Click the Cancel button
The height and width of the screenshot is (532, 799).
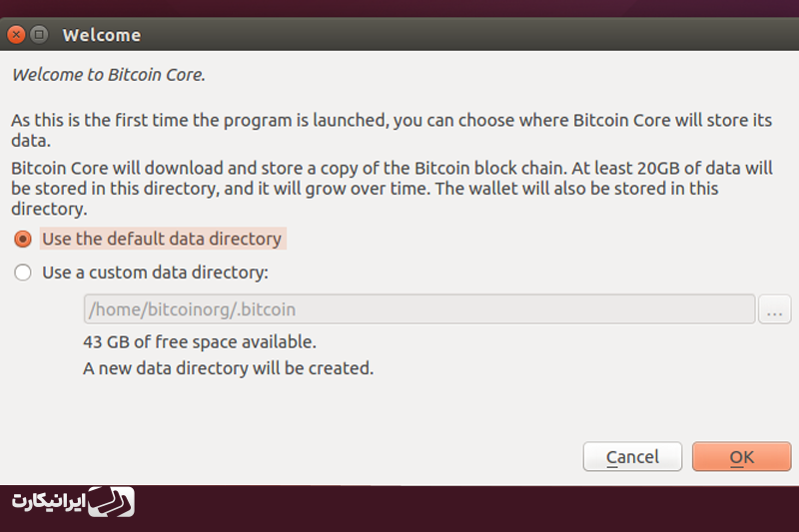pos(632,457)
